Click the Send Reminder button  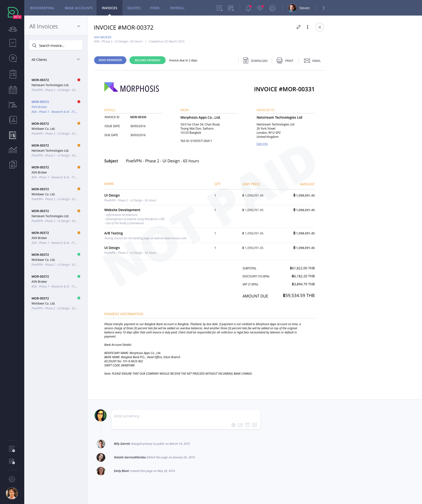[x=110, y=60]
